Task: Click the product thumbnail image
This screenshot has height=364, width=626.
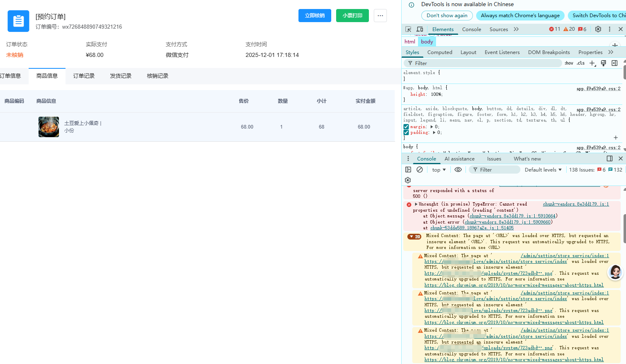Action: point(49,127)
